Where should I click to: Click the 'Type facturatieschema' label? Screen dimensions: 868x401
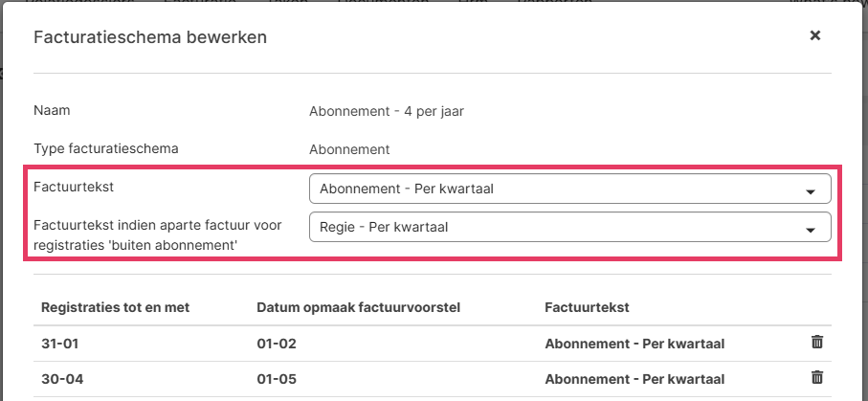click(106, 148)
